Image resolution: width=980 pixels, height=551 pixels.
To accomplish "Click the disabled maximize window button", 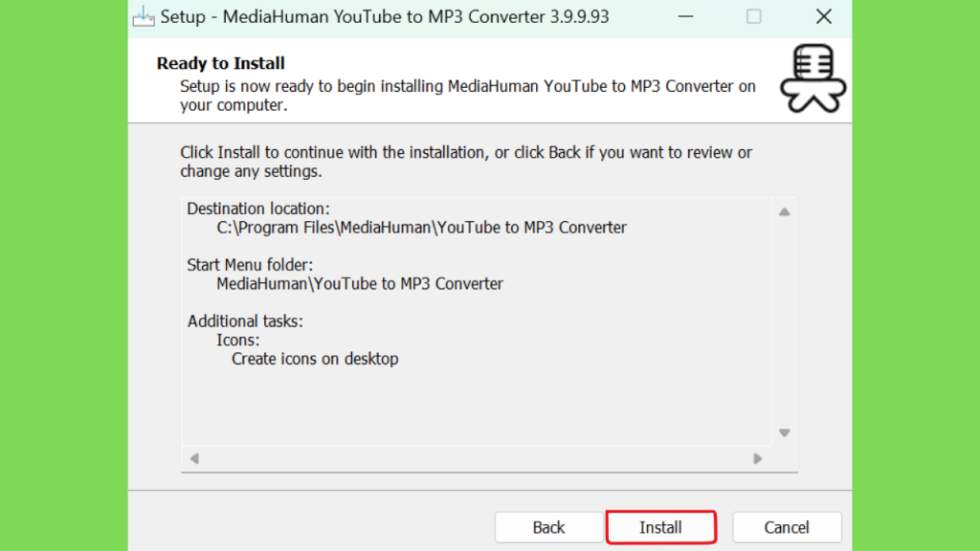I will (x=754, y=17).
